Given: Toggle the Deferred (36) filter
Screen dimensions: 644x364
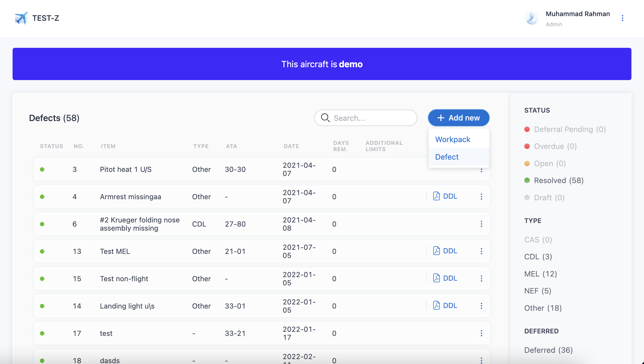Looking at the screenshot, I should point(548,350).
